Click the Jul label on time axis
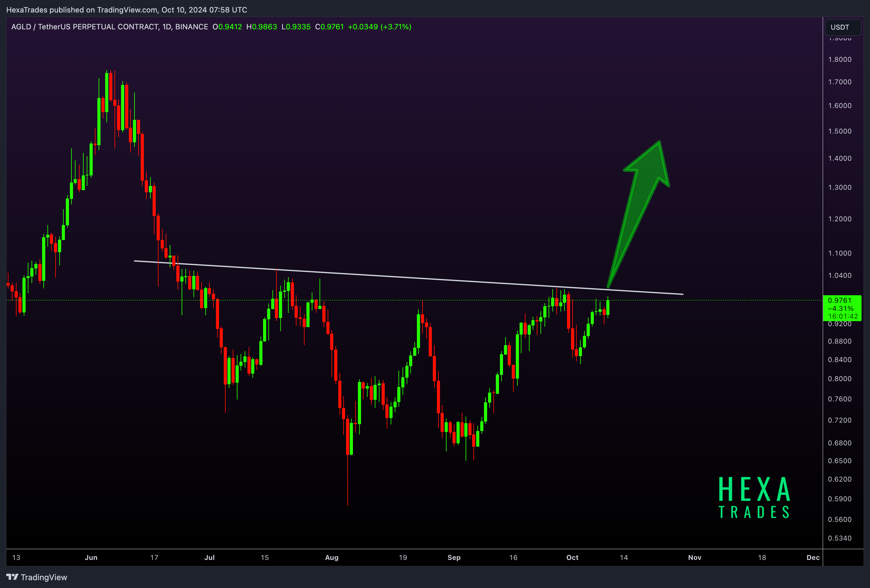Screen dimensions: 870x588 coord(209,557)
